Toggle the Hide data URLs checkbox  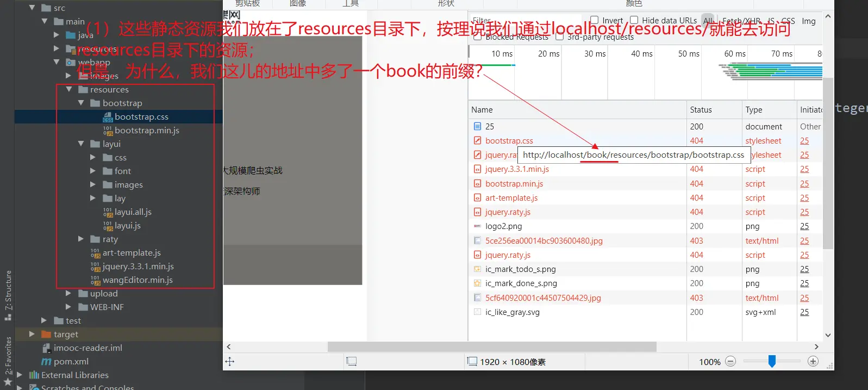coord(634,20)
